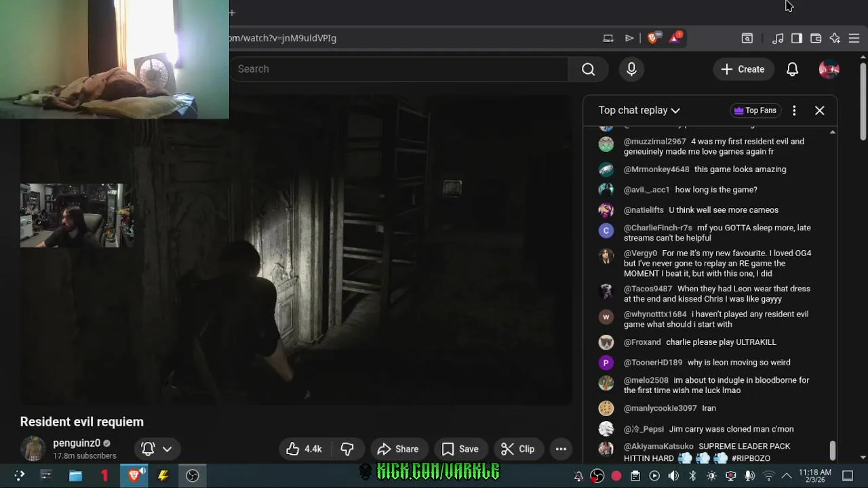This screenshot has height=488, width=868.
Task: Click the page vertical scrollbar thumb
Action: pyautogui.click(x=863, y=102)
